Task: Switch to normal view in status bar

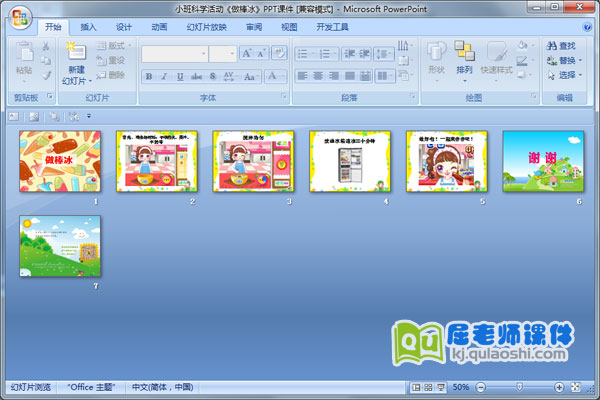Action: click(416, 387)
